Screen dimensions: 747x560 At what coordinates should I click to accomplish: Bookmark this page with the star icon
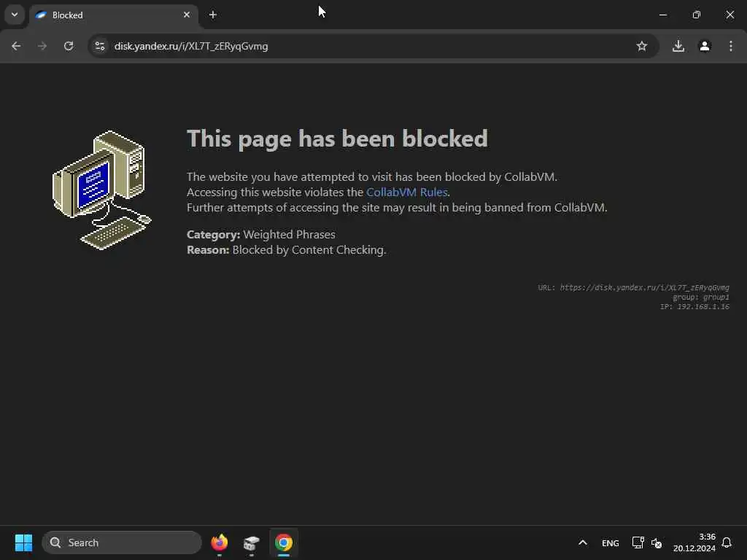pyautogui.click(x=642, y=46)
